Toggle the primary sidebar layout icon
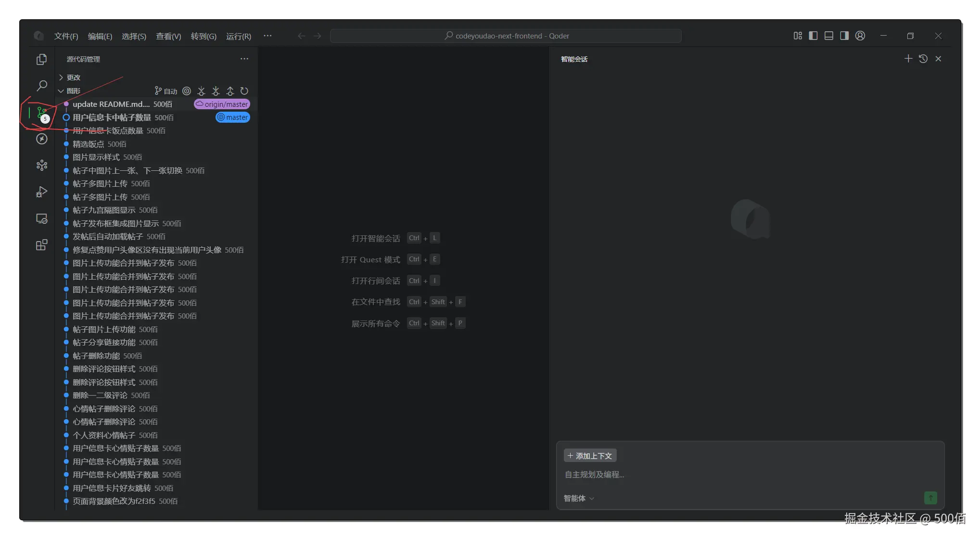980x539 pixels. pyautogui.click(x=813, y=36)
